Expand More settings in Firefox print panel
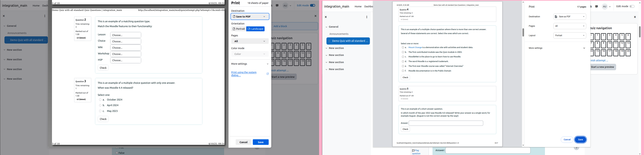The width and height of the screenshot is (644, 155). pos(250,64)
